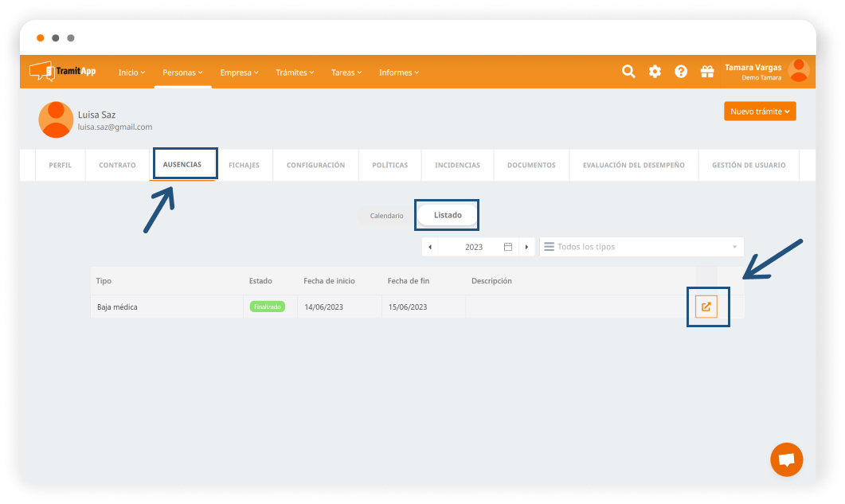845x504 pixels.
Task: Open the help question mark icon
Action: pos(681,72)
